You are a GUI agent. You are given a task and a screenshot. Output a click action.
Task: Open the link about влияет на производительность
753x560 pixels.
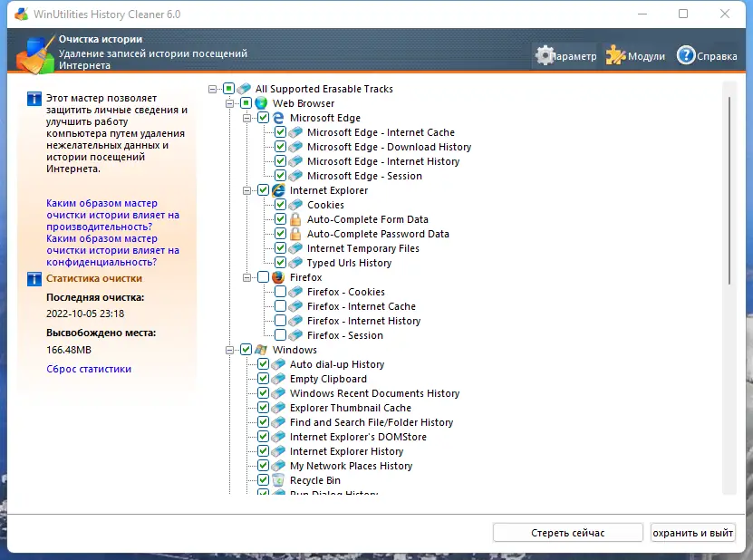(112, 215)
